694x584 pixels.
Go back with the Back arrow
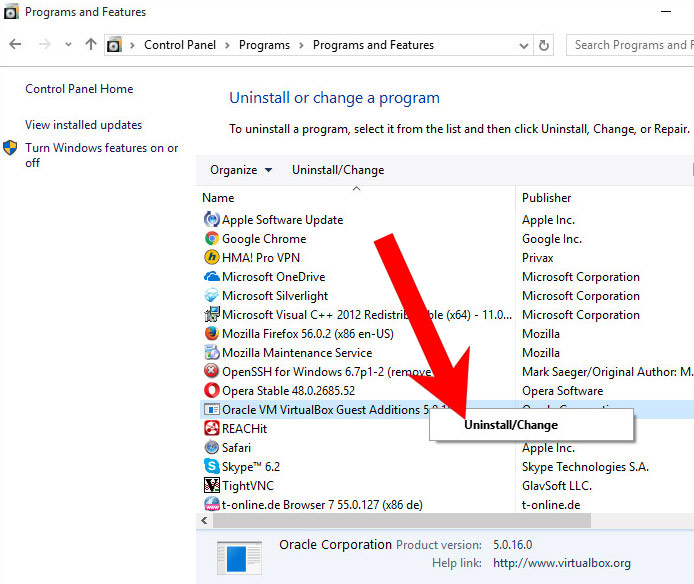(x=15, y=44)
